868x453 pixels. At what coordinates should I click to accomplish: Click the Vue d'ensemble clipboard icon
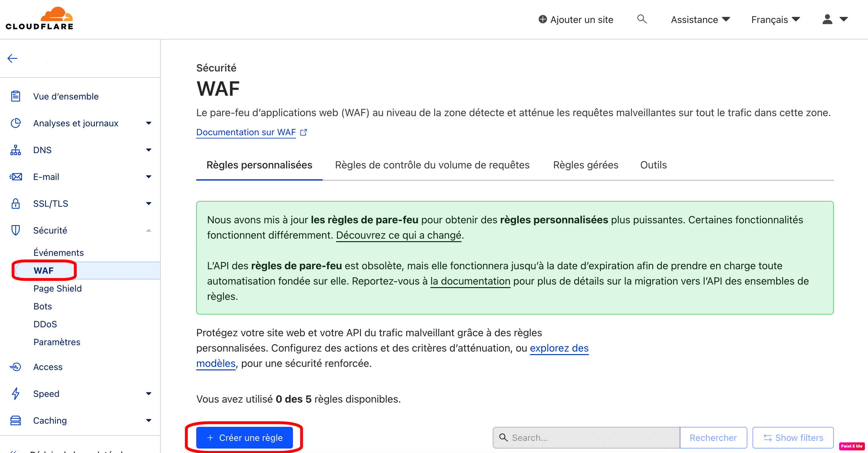coord(16,96)
